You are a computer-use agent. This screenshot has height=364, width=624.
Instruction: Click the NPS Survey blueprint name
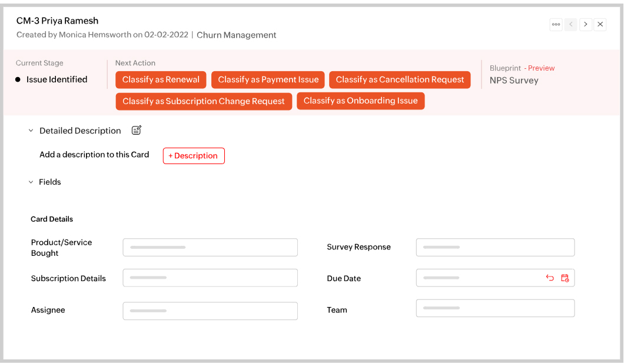514,81
